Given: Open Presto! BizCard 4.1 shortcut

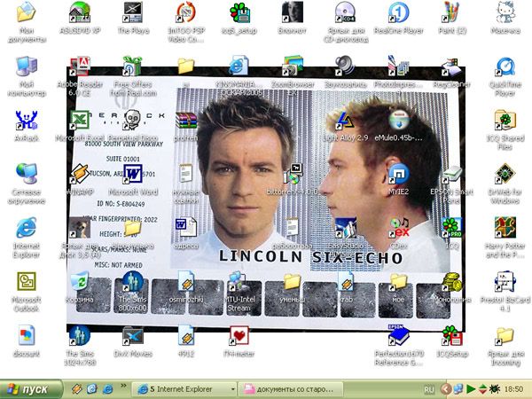Looking at the screenshot, I should tap(505, 281).
